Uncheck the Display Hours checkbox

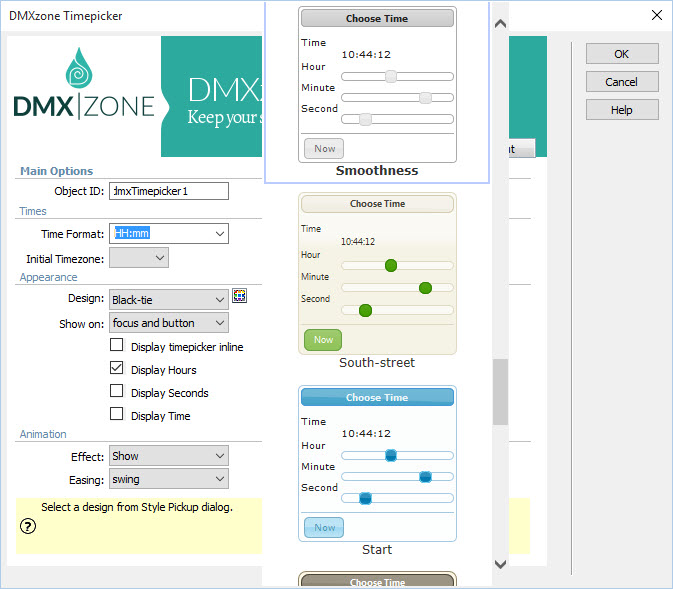point(117,368)
